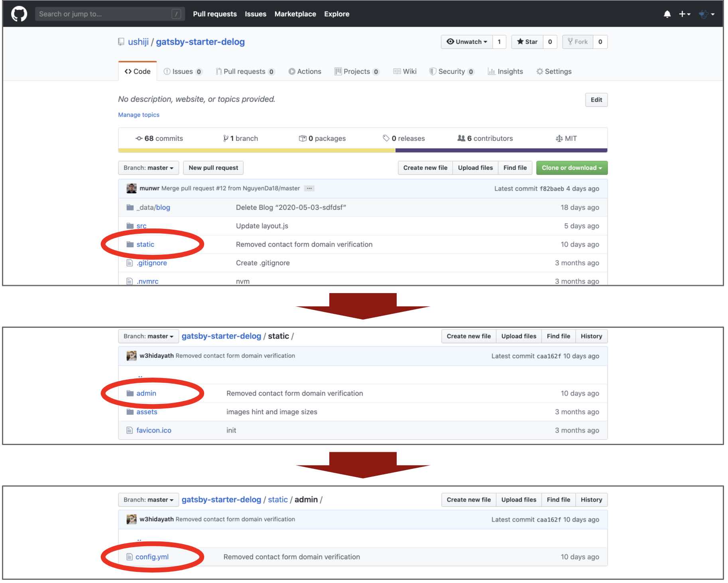Switch to the Actions tab

[x=305, y=71]
